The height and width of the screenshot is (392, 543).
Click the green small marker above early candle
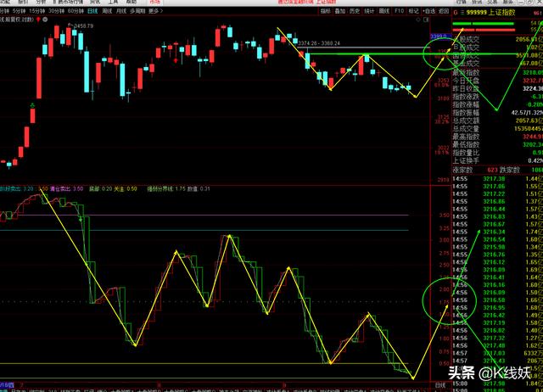32,105
